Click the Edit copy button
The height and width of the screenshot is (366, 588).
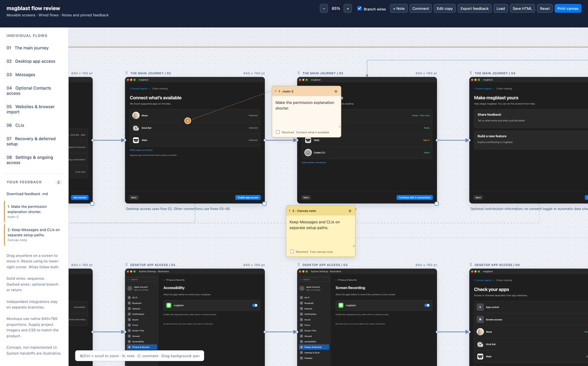[445, 8]
